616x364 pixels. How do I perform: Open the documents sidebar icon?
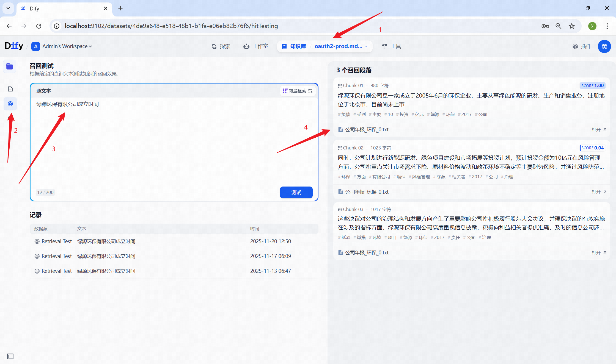tap(10, 89)
